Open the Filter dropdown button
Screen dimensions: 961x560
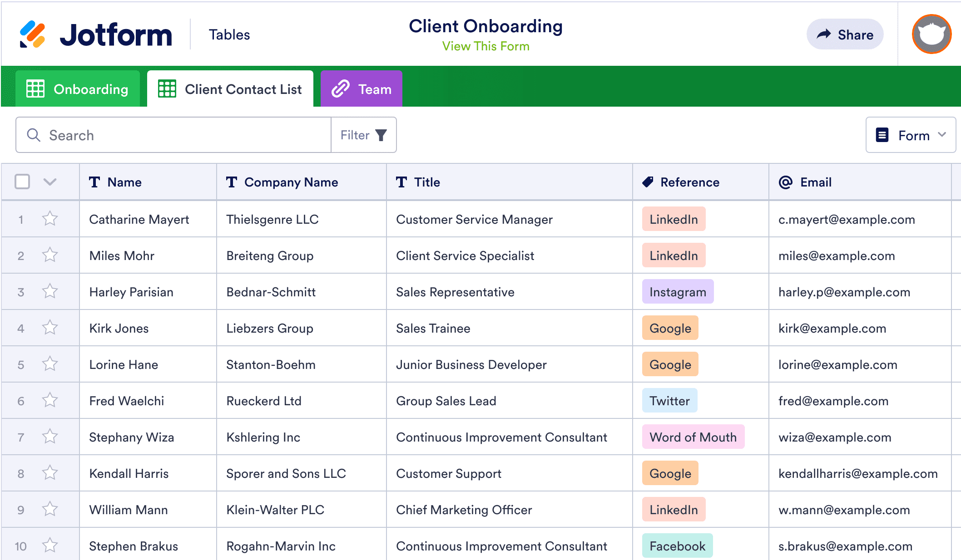[x=363, y=135]
